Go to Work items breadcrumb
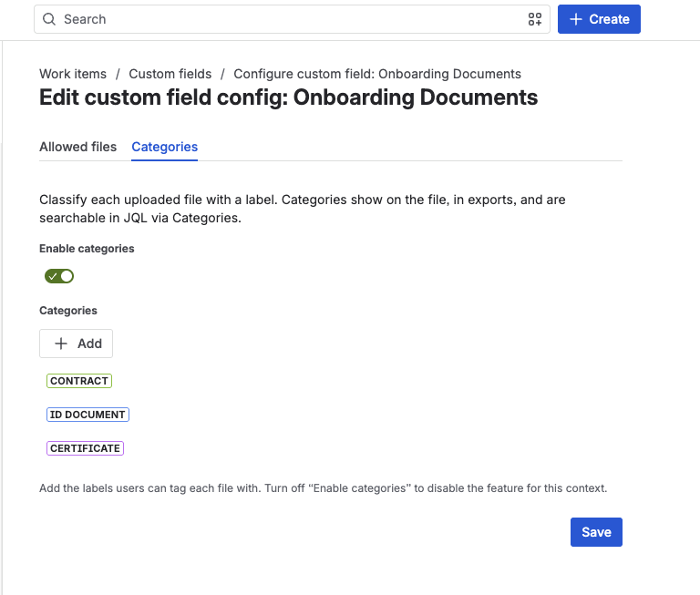This screenshot has width=700, height=595. click(73, 74)
